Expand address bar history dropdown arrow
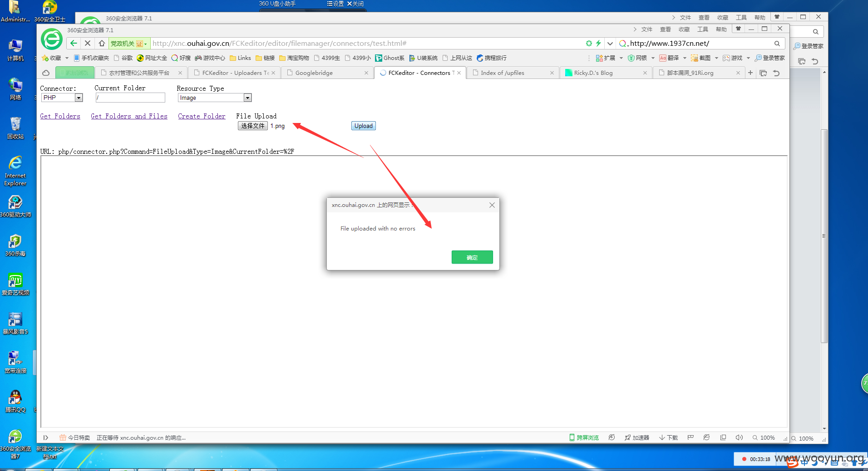The width and height of the screenshot is (868, 471). click(610, 44)
